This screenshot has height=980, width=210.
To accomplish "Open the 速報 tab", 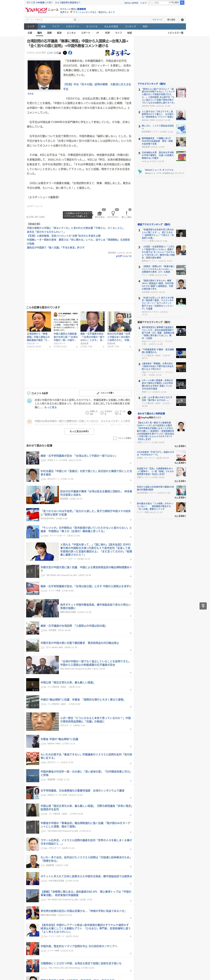I will pyautogui.click(x=43, y=26).
